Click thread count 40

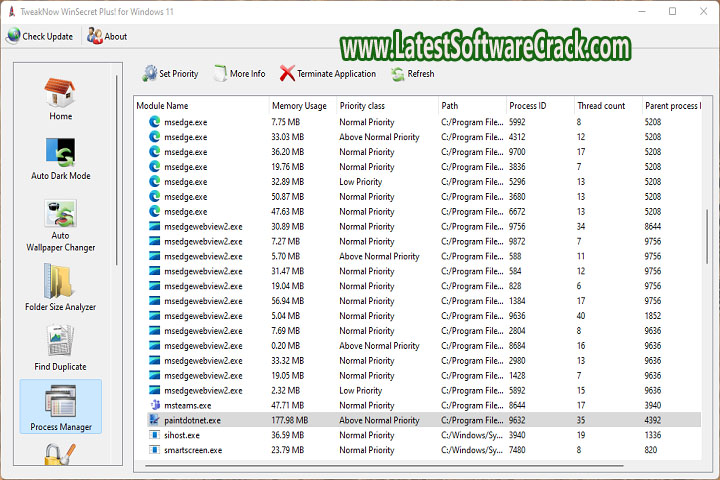pos(580,316)
